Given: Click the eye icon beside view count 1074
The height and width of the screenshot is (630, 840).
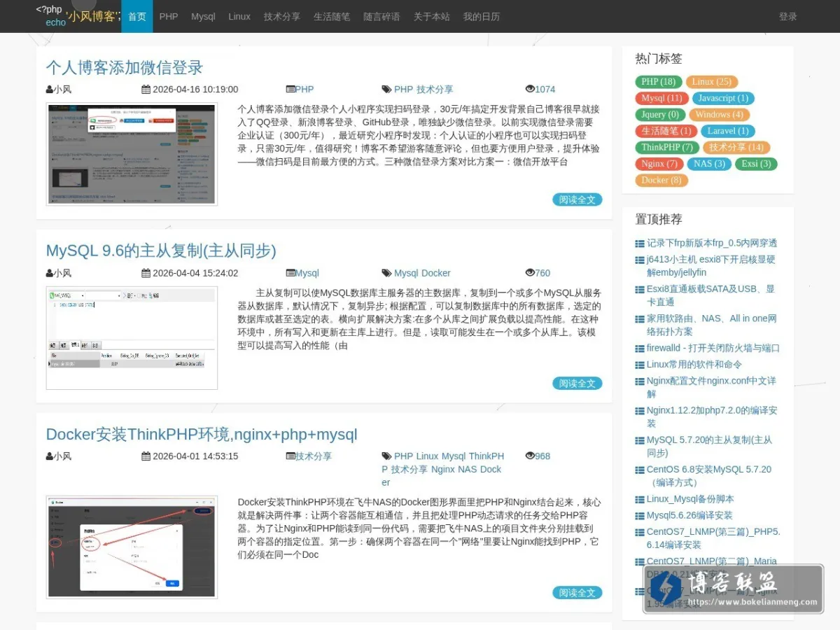Looking at the screenshot, I should pyautogui.click(x=530, y=90).
